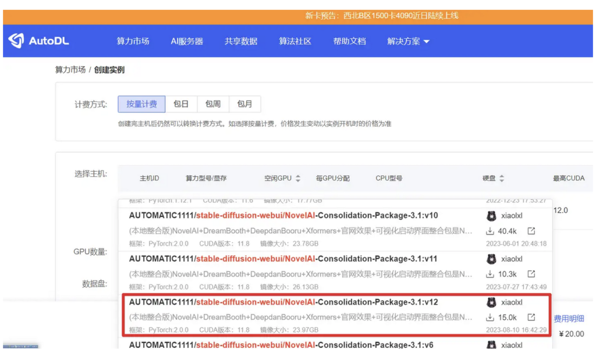Click xiaolxl author name on v10 row
The height and width of the screenshot is (364, 596).
(512, 216)
